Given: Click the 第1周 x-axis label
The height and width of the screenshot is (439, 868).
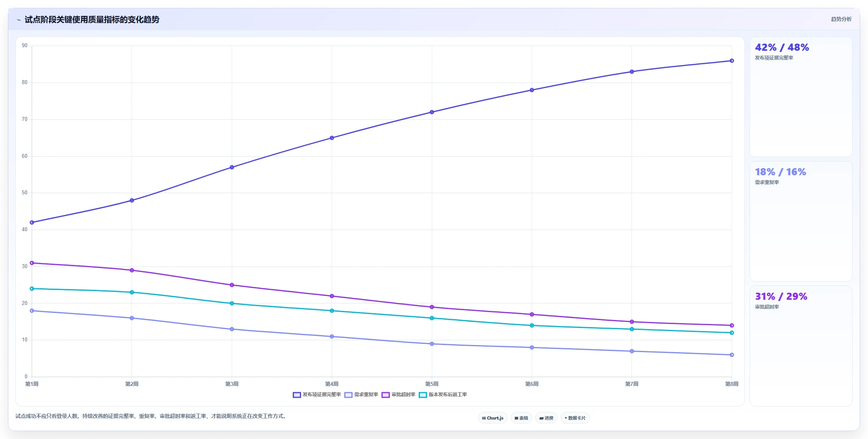Looking at the screenshot, I should pyautogui.click(x=32, y=384).
